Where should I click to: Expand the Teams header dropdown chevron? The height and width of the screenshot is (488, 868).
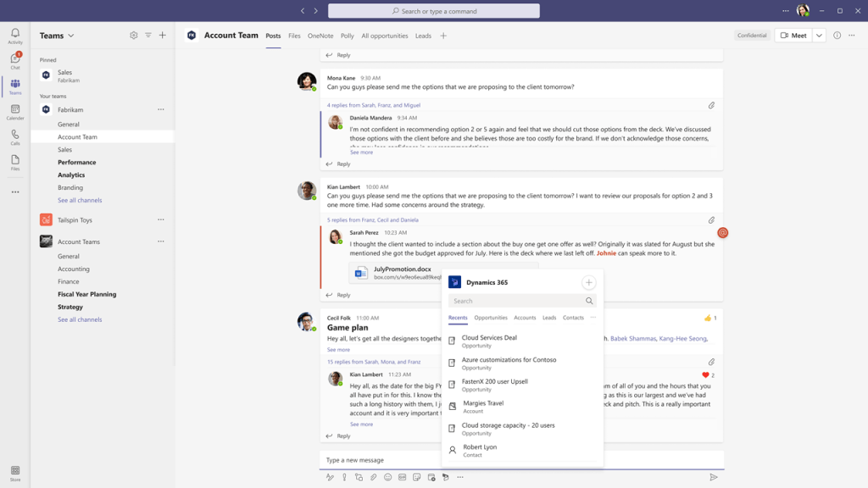click(71, 36)
